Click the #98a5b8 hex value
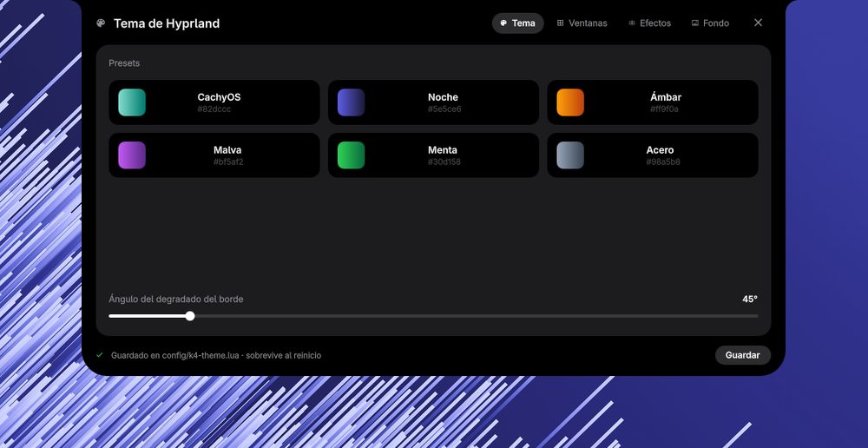 [x=663, y=162]
